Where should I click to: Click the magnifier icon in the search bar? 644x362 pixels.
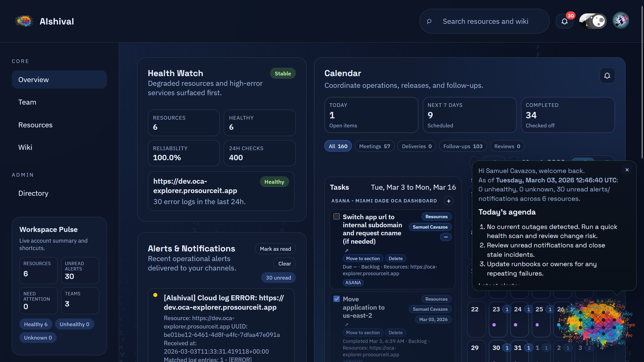click(x=430, y=21)
